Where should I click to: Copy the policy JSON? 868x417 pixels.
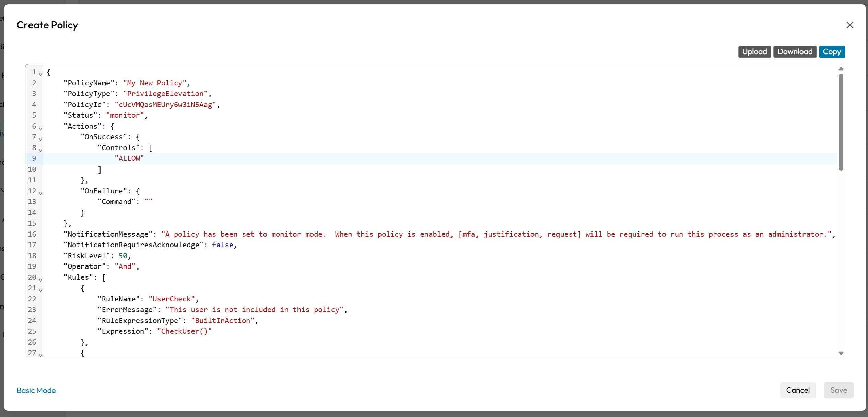pyautogui.click(x=832, y=52)
